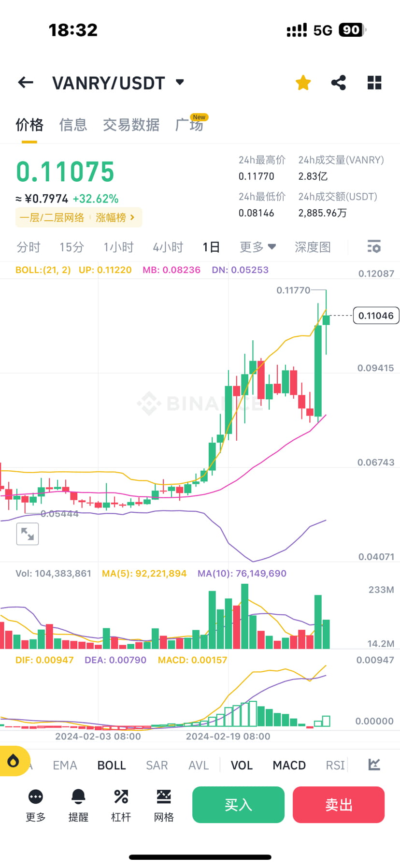This screenshot has height=868, width=400.
Task: Toggle the MACD indicator
Action: click(x=289, y=765)
